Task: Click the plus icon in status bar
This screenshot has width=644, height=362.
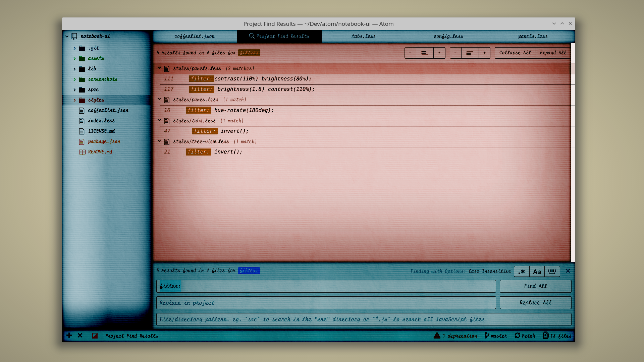Action: click(x=69, y=336)
